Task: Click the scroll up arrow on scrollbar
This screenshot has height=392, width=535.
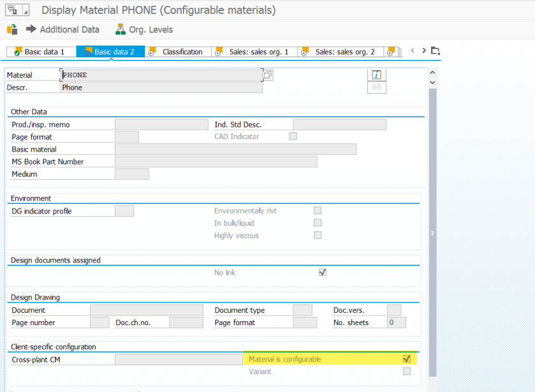Action: click(x=432, y=72)
